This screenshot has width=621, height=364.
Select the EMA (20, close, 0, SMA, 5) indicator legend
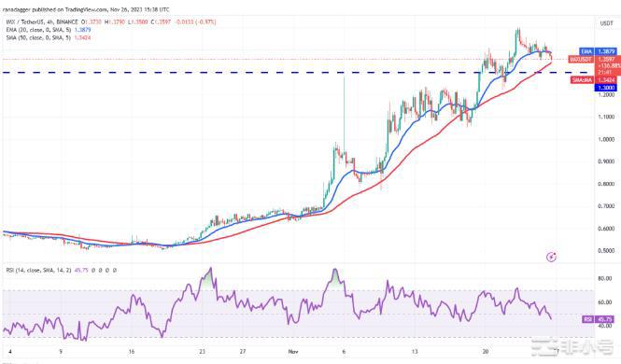point(37,30)
